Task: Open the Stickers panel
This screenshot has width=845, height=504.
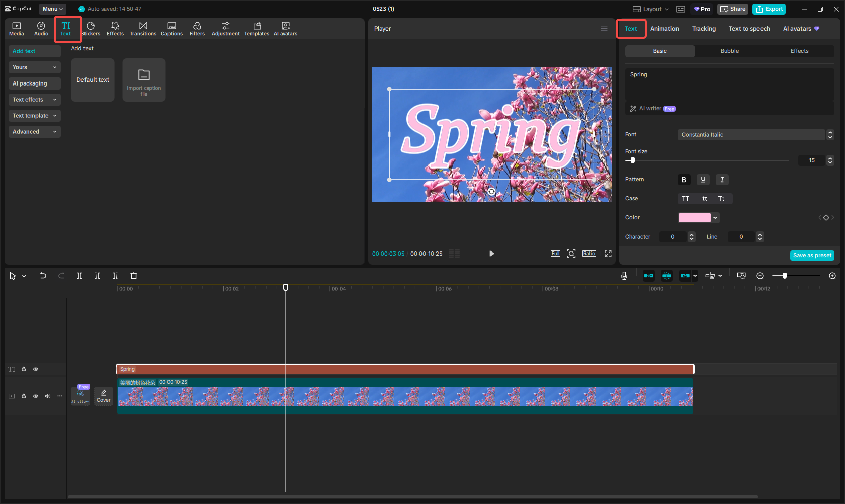Action: [x=91, y=28]
